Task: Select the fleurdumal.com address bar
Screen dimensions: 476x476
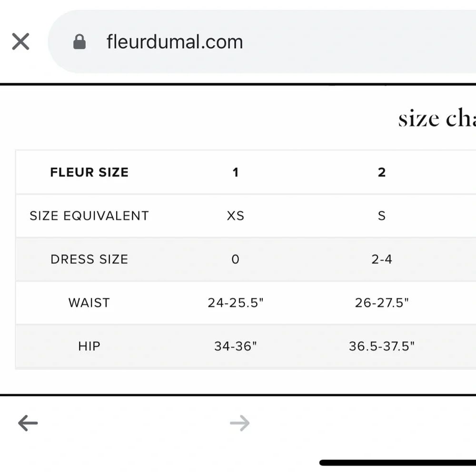Action: [262, 41]
